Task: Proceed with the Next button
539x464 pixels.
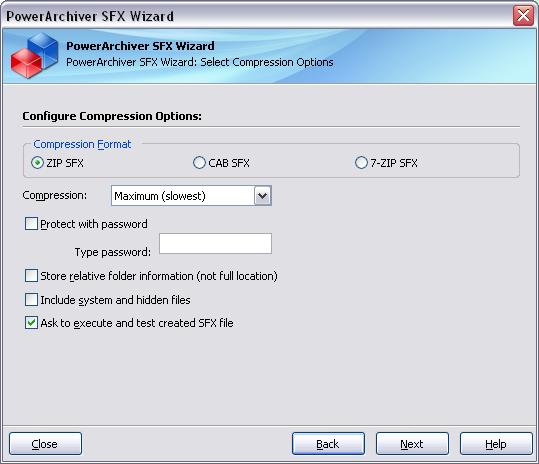Action: pyautogui.click(x=412, y=444)
